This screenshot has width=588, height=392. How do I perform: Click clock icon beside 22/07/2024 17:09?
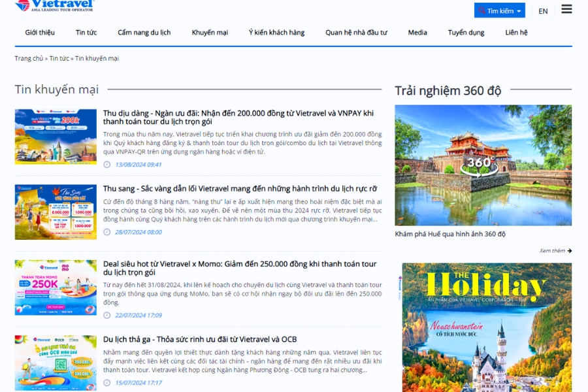[107, 316]
